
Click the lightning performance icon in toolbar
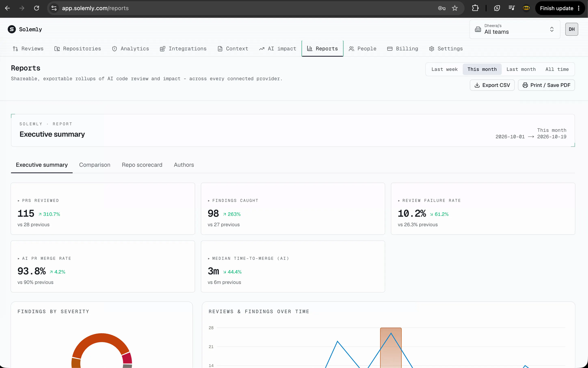[497, 8]
